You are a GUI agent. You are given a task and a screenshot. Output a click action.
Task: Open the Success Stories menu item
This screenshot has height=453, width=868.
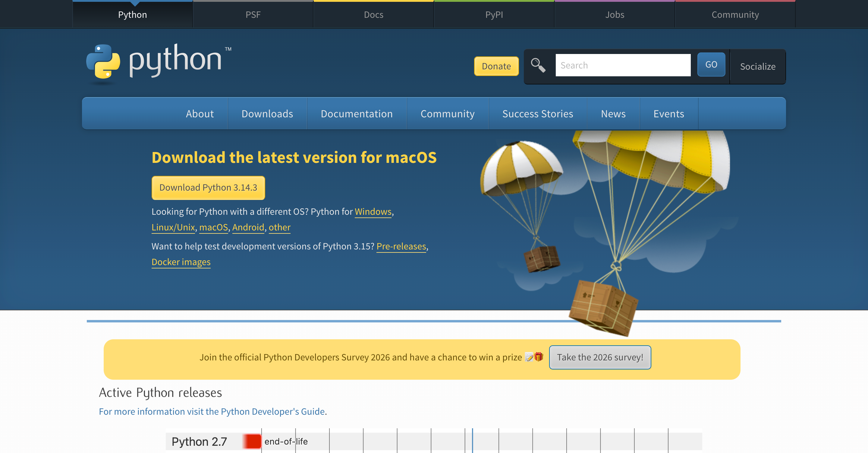coord(537,114)
